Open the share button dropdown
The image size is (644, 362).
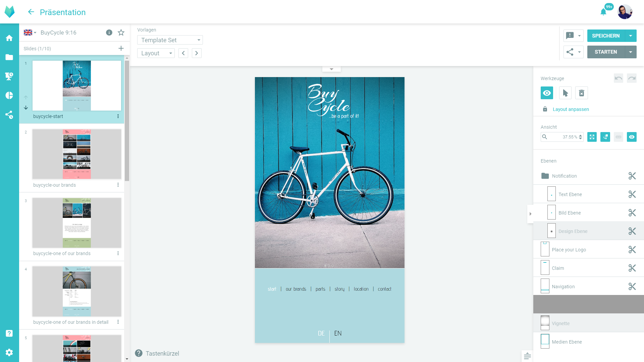pos(579,52)
